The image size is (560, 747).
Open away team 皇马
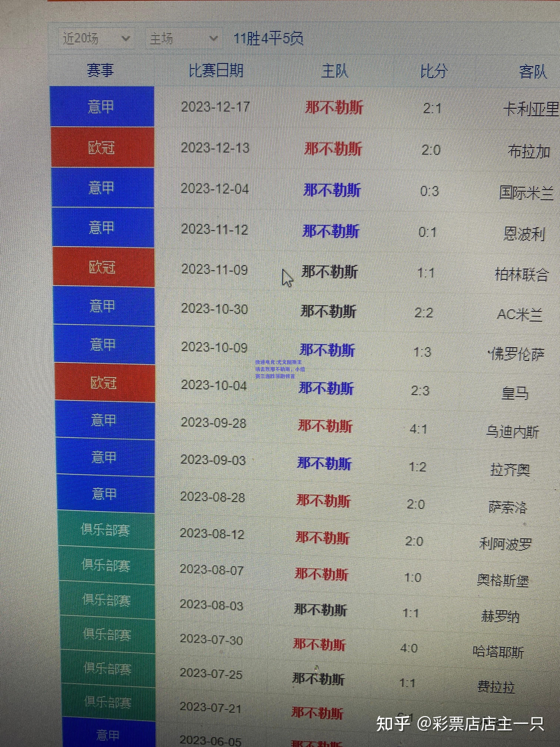click(x=515, y=393)
